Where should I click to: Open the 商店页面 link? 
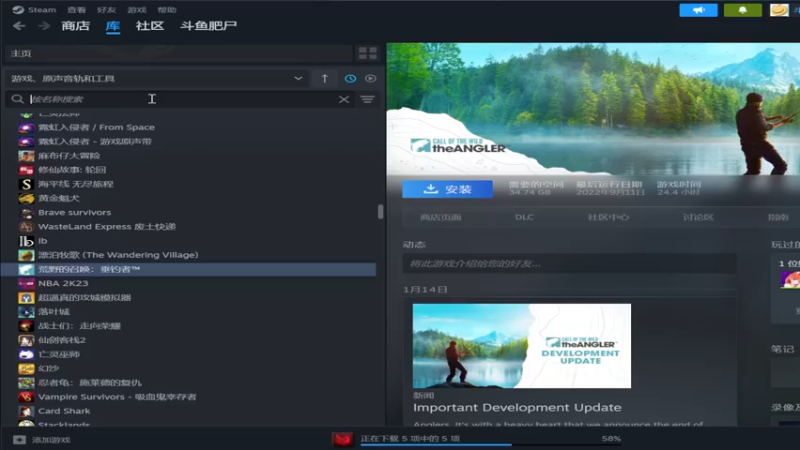(441, 217)
